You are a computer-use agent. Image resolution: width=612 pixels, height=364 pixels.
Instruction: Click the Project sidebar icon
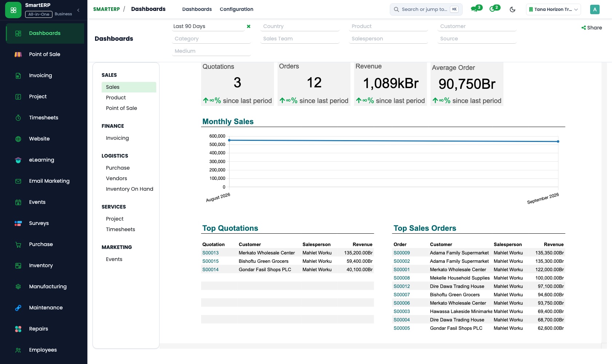[x=18, y=96]
